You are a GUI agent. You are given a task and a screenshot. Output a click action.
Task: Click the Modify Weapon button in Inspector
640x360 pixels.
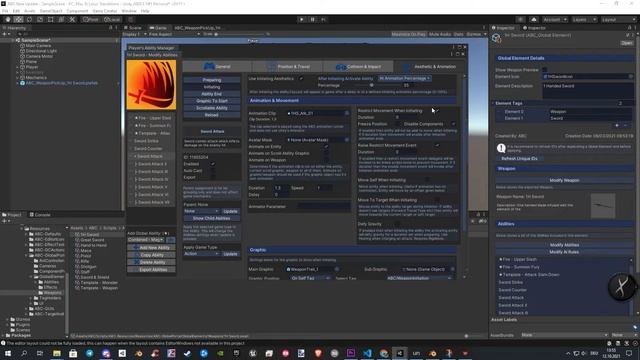[564, 180]
